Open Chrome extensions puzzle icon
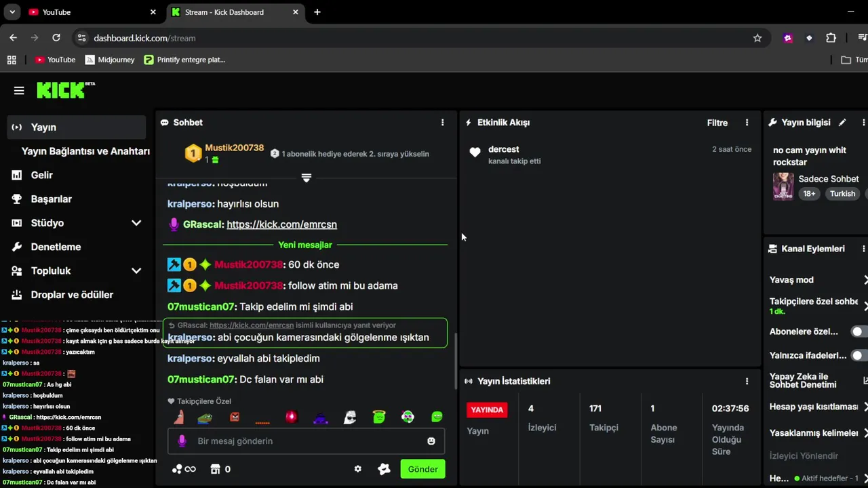This screenshot has height=488, width=868. point(831,38)
